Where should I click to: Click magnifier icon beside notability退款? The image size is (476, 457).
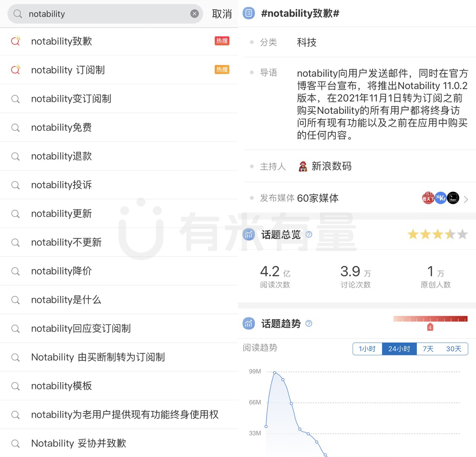pos(16,156)
